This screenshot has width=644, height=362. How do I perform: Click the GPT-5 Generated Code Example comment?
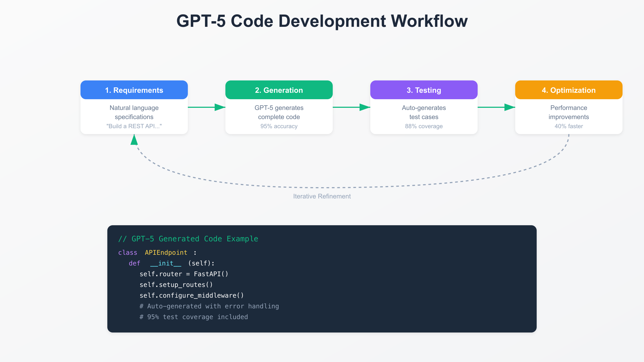click(x=188, y=239)
